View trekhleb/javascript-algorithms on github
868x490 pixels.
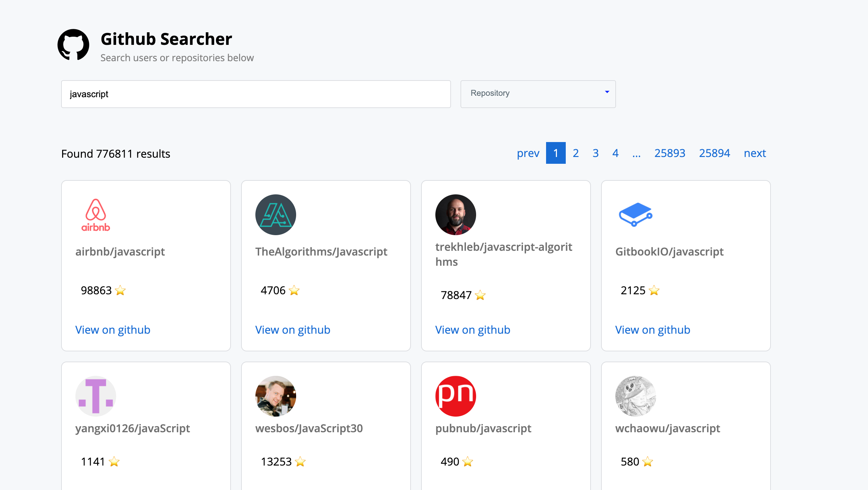point(472,329)
